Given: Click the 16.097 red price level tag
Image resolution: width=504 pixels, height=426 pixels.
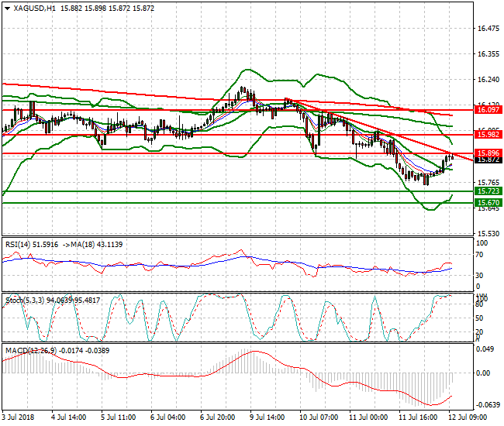Looking at the screenshot, I should pyautogui.click(x=486, y=110).
